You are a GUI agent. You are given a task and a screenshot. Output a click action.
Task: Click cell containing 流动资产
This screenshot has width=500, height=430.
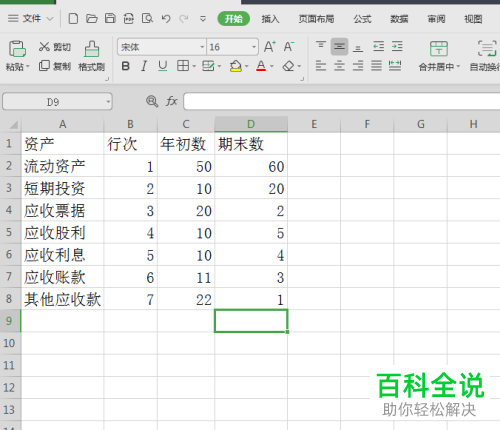click(63, 166)
